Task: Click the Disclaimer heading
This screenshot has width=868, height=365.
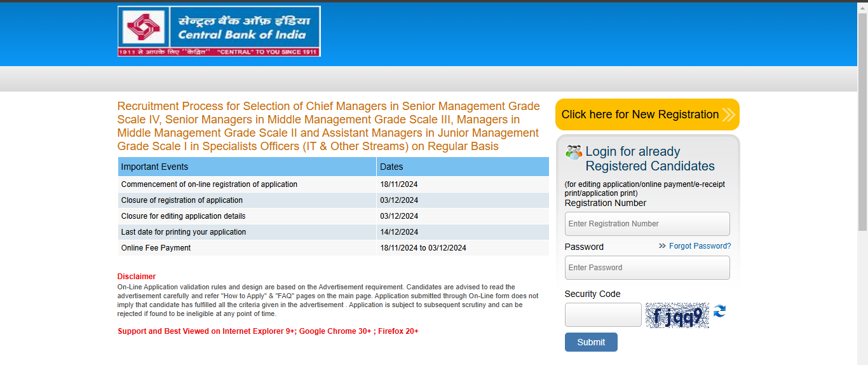Action: tap(137, 277)
